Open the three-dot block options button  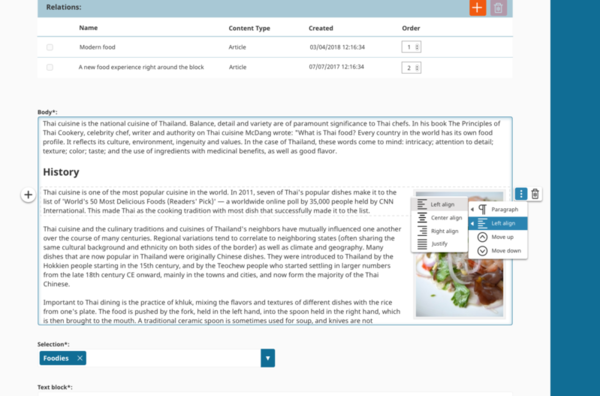tap(521, 194)
